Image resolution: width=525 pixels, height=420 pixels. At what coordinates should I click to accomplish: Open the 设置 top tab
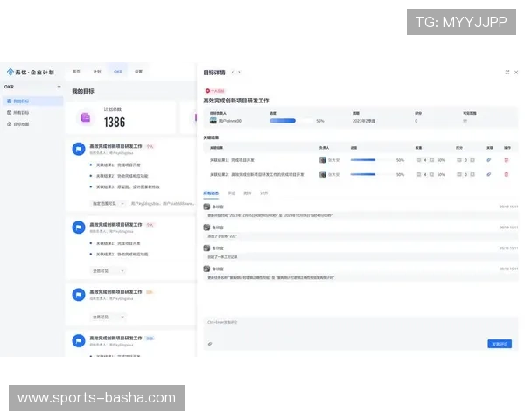138,72
